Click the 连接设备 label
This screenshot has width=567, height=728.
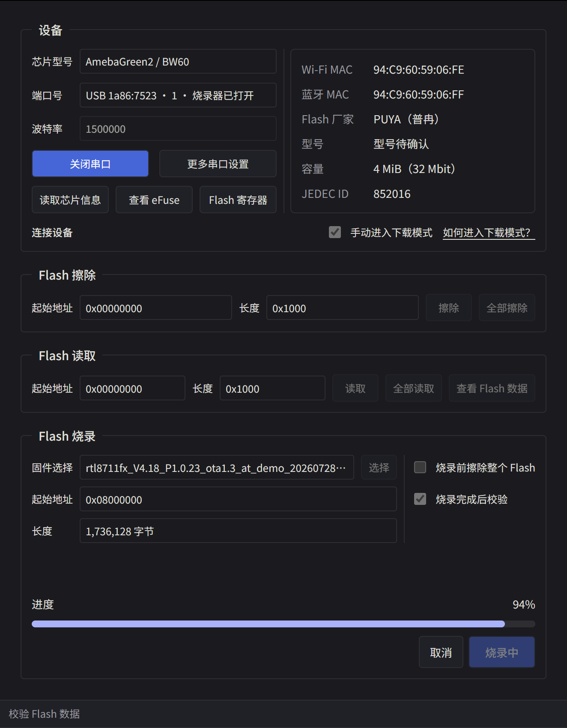[52, 233]
